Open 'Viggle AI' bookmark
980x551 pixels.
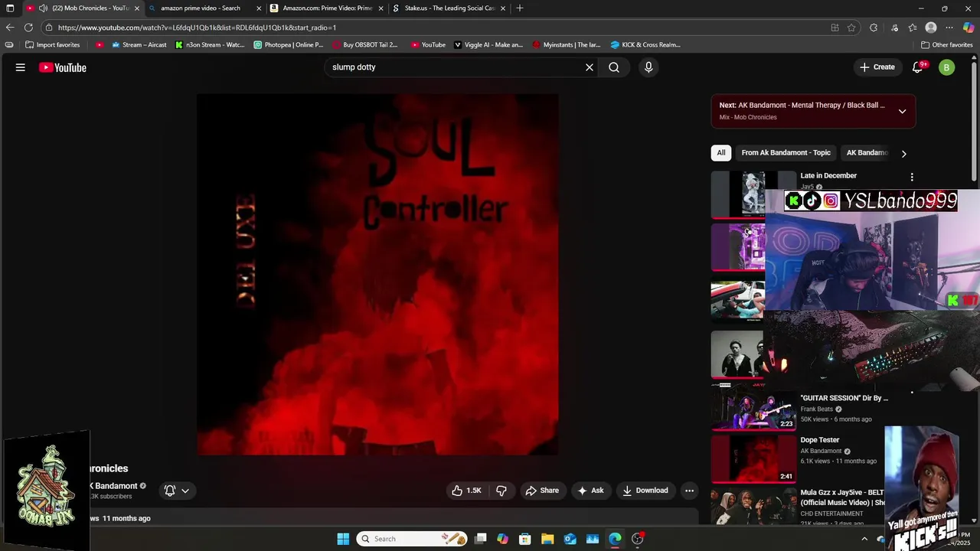[488, 45]
